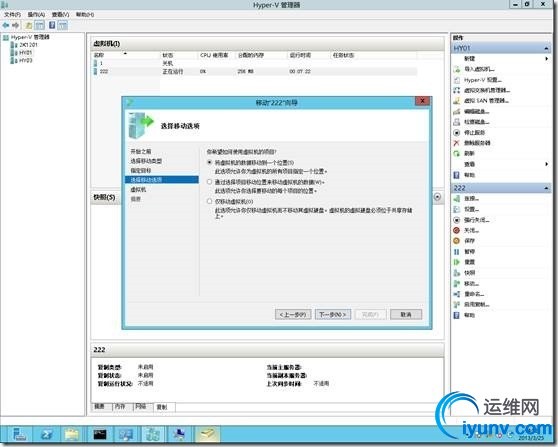Select virtual machine row "1" in the list

(x=255, y=63)
